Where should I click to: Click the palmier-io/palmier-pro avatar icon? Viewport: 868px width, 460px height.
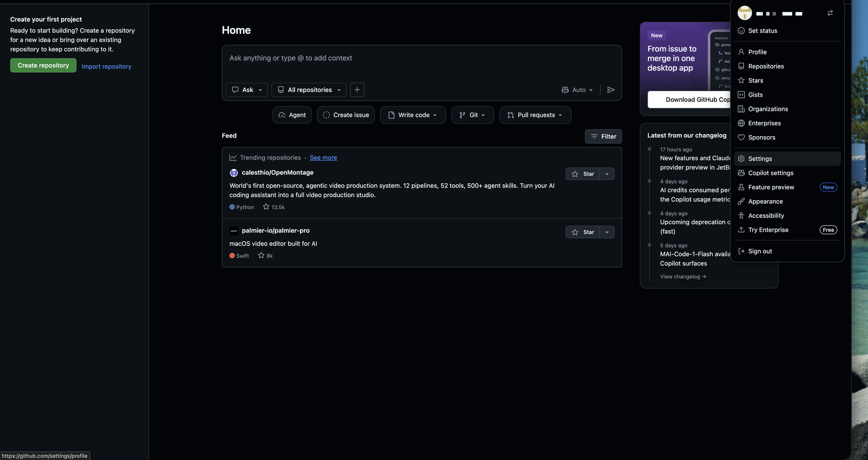[234, 230]
